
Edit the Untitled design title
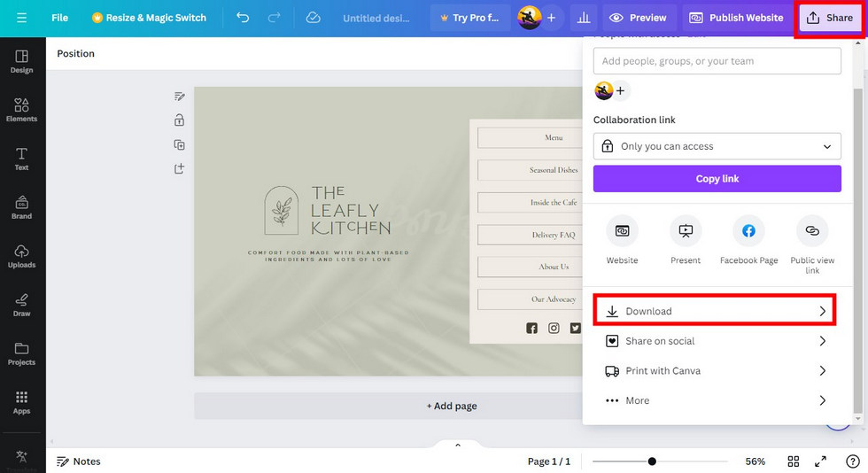376,19
